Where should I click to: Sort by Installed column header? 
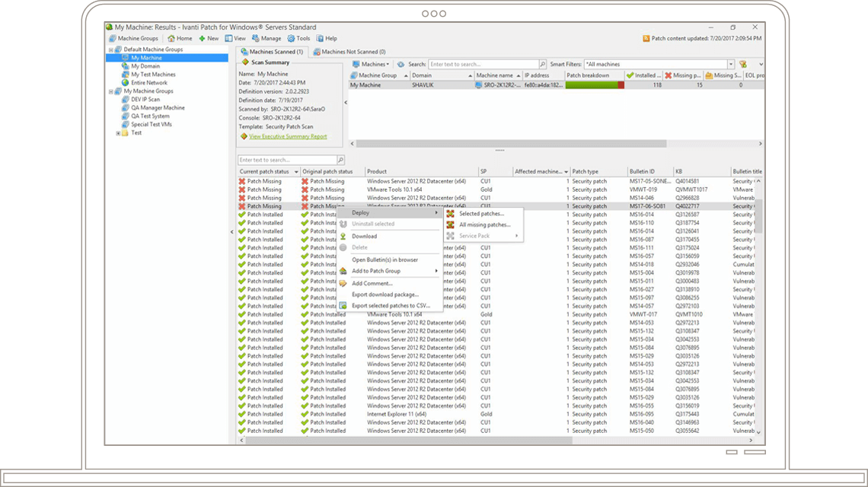pyautogui.click(x=644, y=75)
